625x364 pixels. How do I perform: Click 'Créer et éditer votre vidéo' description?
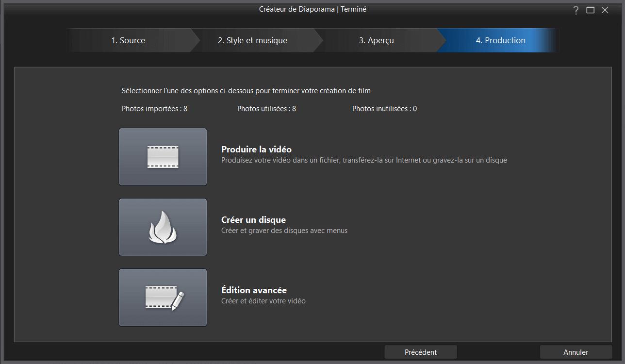click(263, 301)
